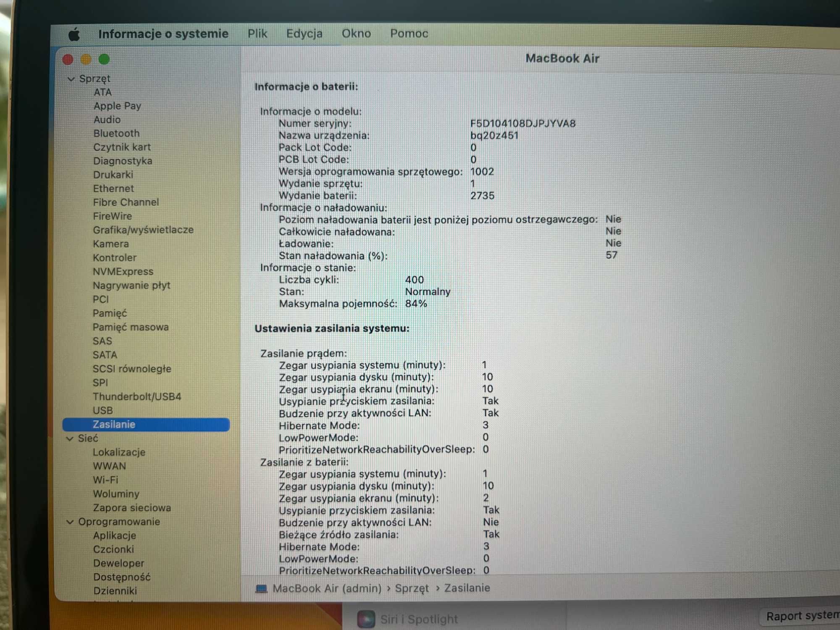Select the highlighted Zasilanie item
The height and width of the screenshot is (630, 840).
click(x=146, y=425)
